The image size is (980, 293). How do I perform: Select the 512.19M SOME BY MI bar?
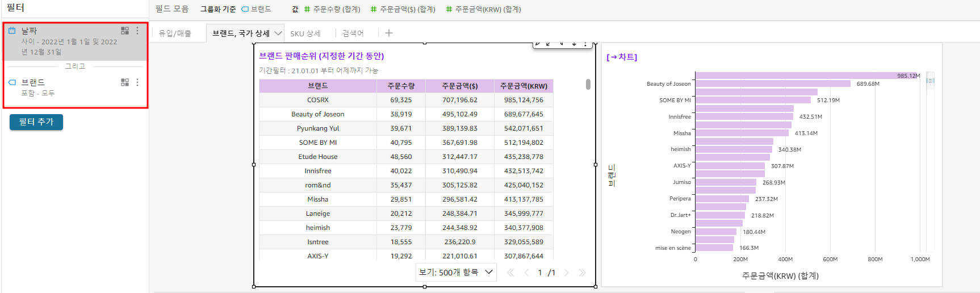753,100
